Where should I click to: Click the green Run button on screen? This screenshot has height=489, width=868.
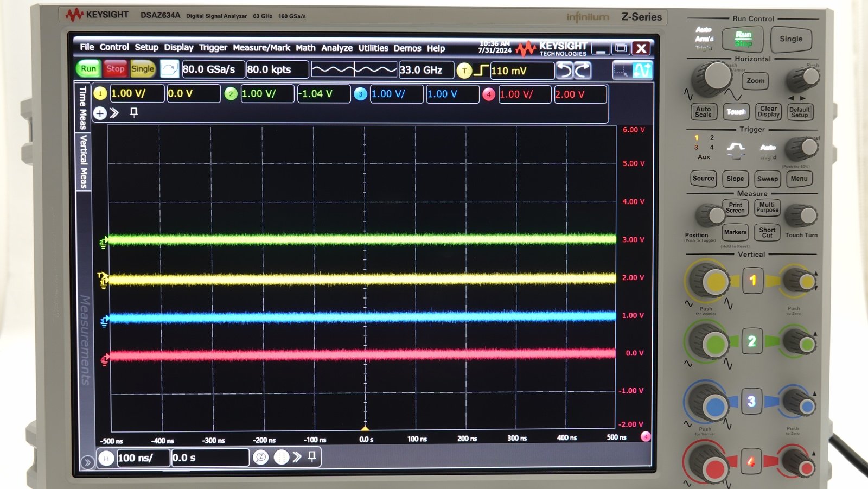pyautogui.click(x=88, y=69)
